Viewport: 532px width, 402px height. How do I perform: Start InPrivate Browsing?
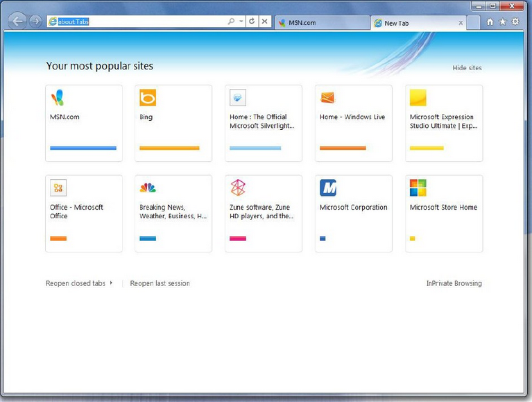click(454, 283)
